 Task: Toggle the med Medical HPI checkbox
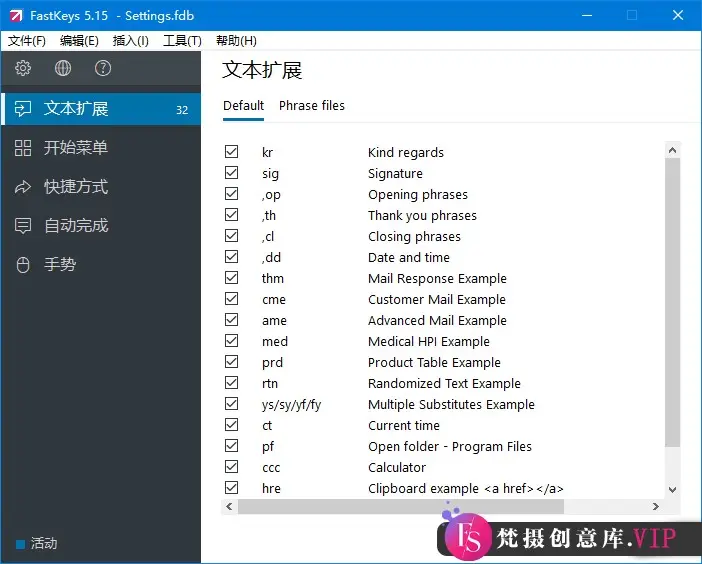pos(231,341)
